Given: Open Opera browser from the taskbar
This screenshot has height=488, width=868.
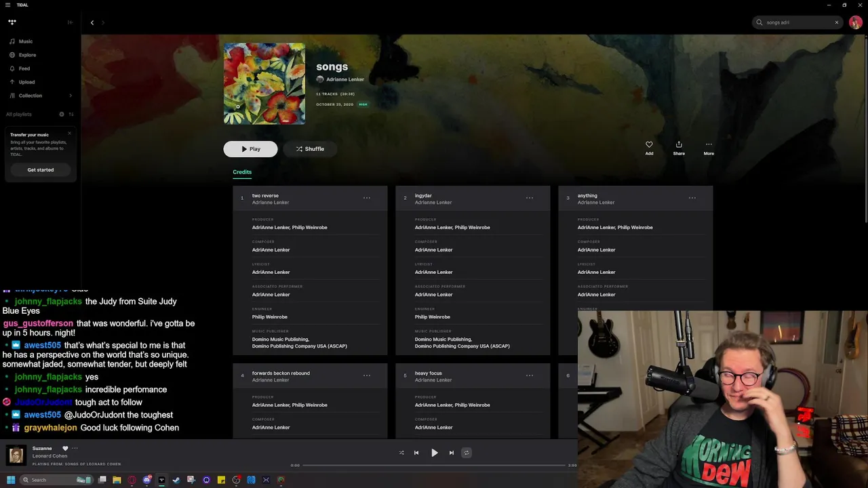Looking at the screenshot, I should pyautogui.click(x=132, y=480).
